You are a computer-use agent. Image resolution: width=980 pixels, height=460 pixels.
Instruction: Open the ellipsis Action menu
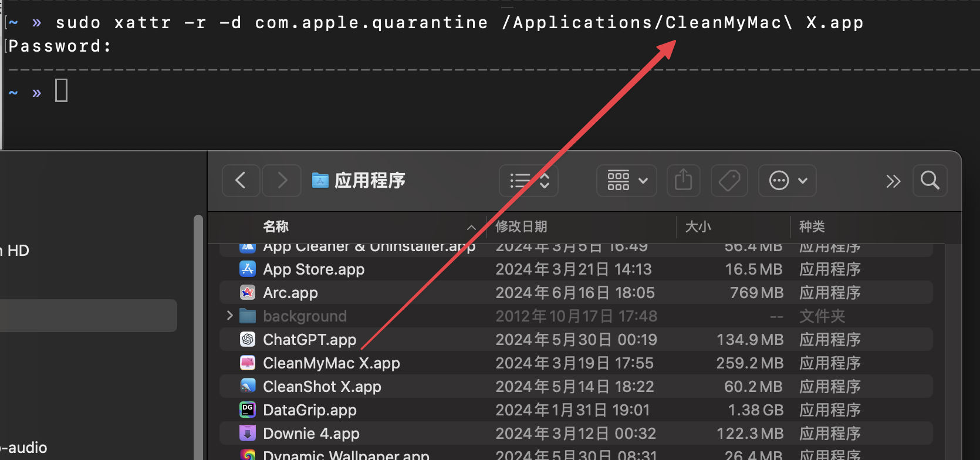click(x=788, y=180)
